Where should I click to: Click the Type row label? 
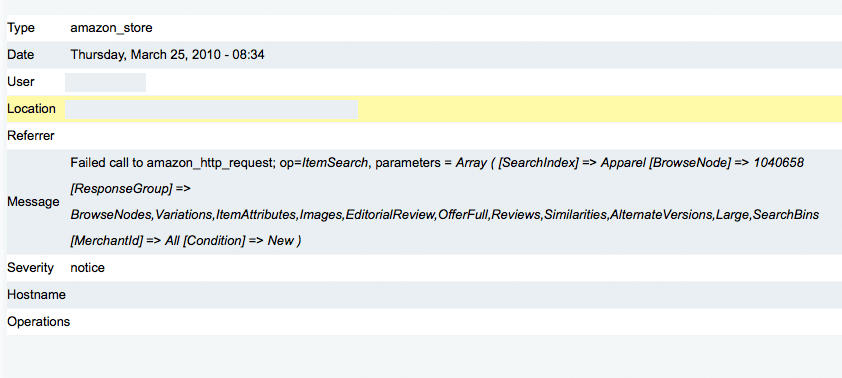tap(21, 28)
